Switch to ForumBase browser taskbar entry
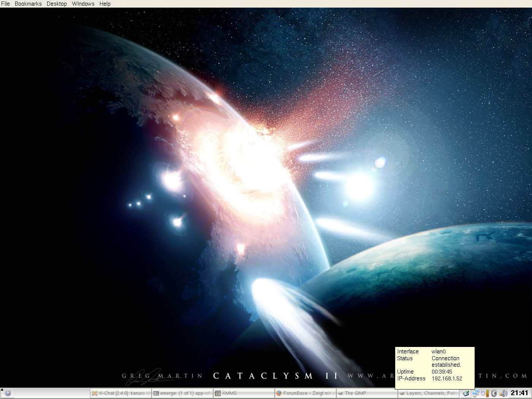532x399 pixels. [306, 393]
